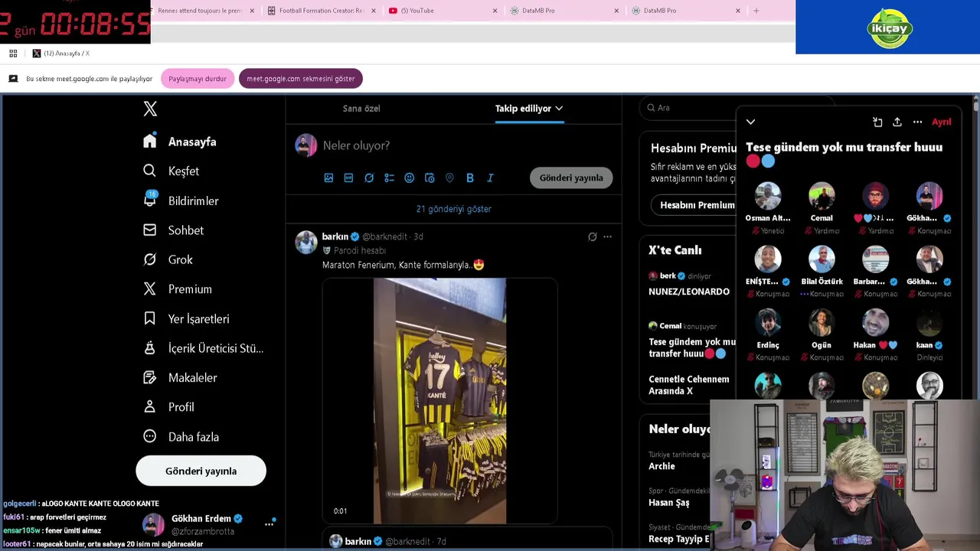Click Paylaşmayı durdur button

(198, 79)
